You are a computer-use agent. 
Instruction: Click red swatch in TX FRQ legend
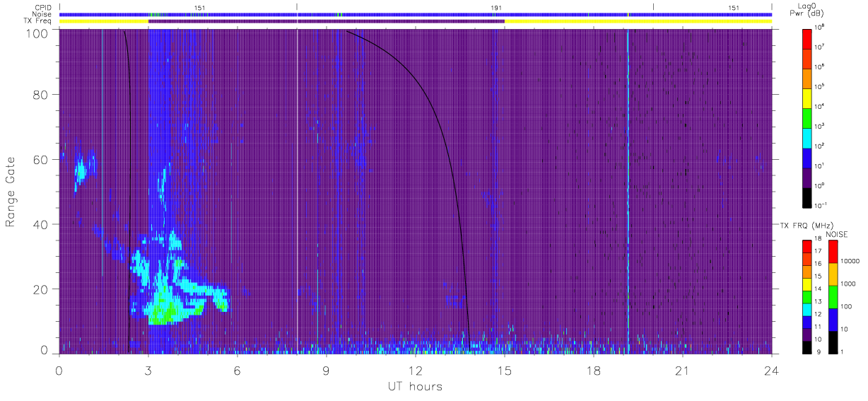(807, 246)
